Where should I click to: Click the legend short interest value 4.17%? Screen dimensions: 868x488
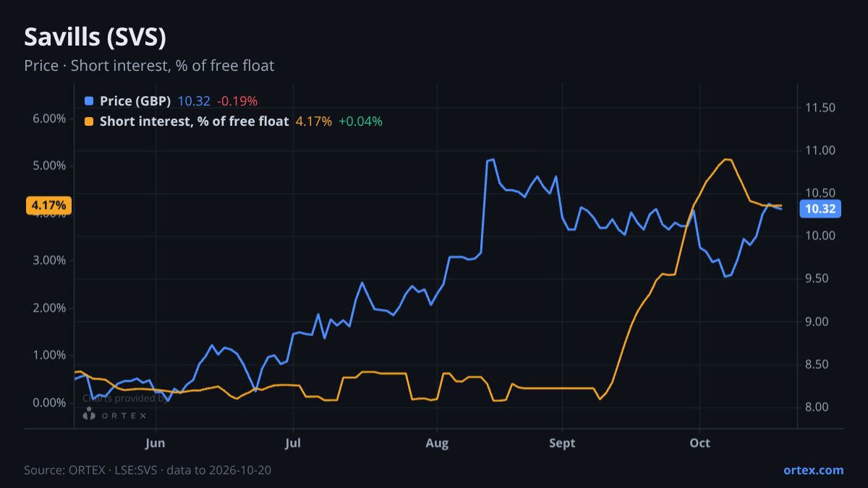[x=314, y=121]
